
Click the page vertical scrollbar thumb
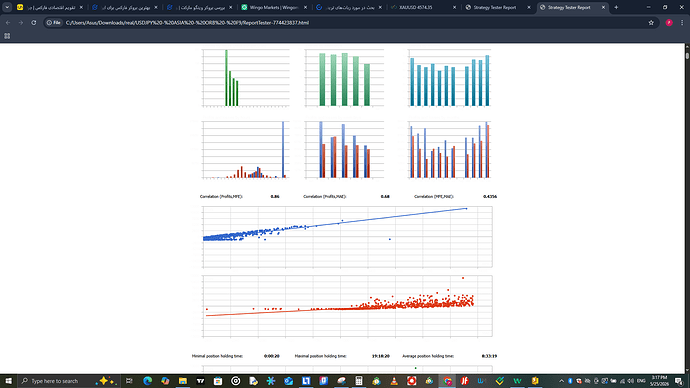click(687, 56)
